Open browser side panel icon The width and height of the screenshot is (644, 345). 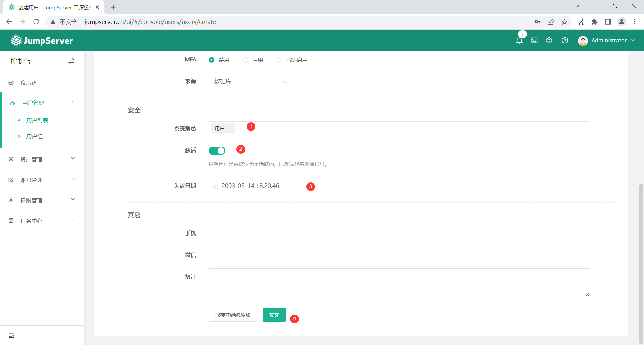pos(608,22)
